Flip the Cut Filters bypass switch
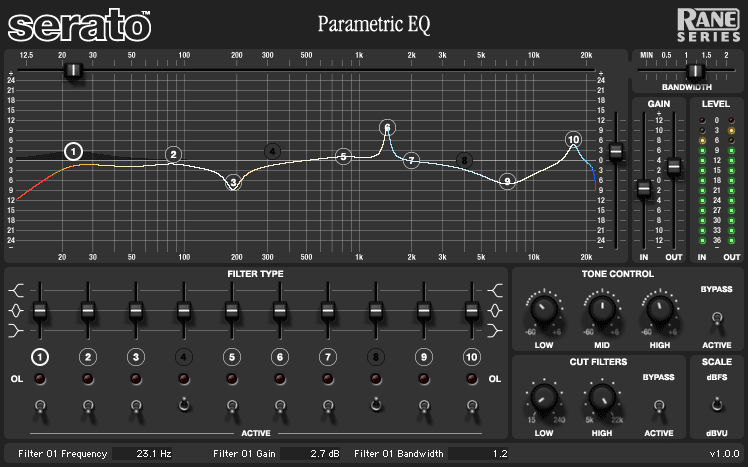 click(657, 407)
